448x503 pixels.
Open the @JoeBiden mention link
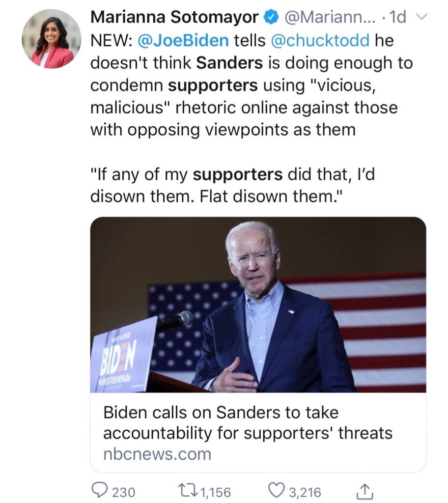183,40
